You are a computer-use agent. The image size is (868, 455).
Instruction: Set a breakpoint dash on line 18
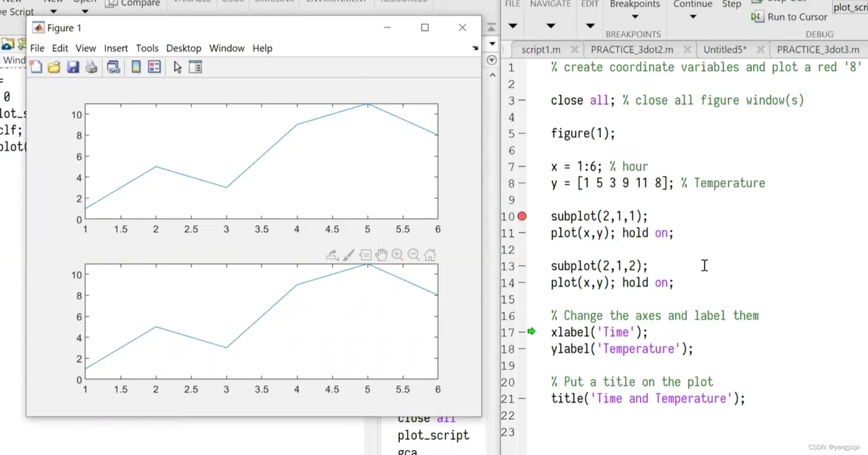pyautogui.click(x=522, y=349)
